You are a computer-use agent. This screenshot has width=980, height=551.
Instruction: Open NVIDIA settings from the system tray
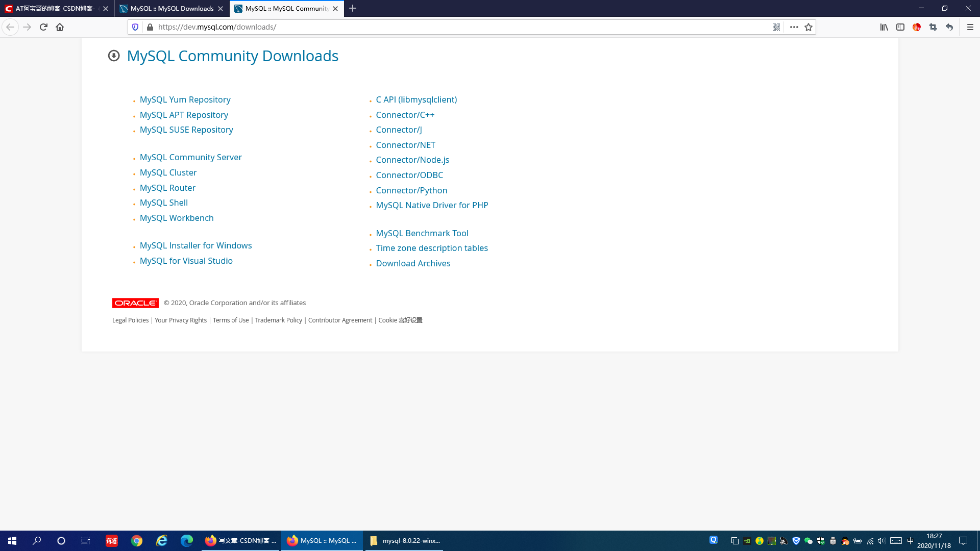747,541
